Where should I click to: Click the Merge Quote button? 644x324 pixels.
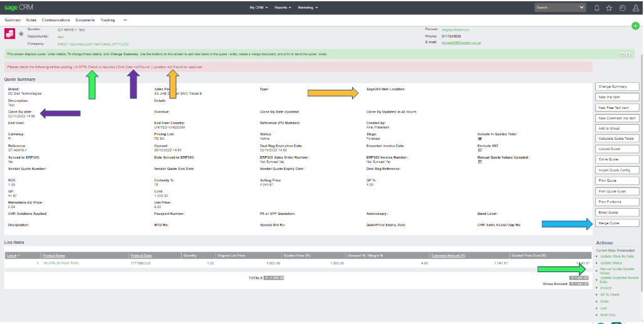pos(617,223)
